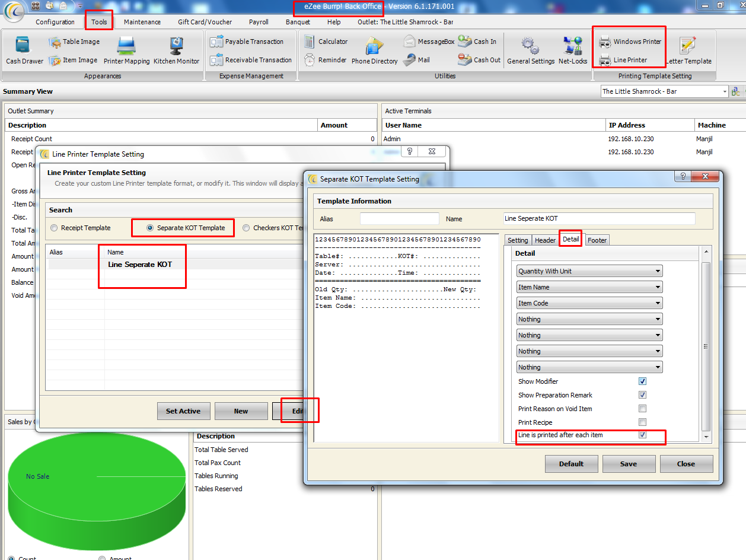Switch to the Footer tab
Viewport: 746px width, 560px height.
point(597,240)
